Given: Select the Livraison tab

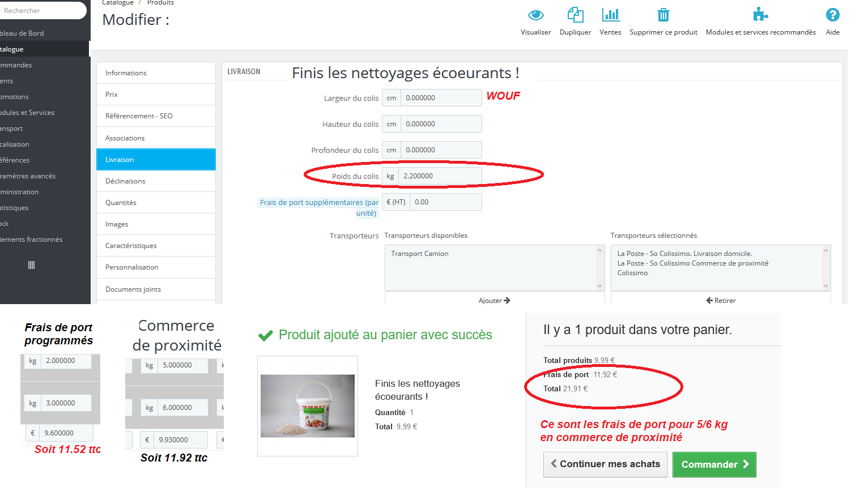Looking at the screenshot, I should (x=156, y=160).
